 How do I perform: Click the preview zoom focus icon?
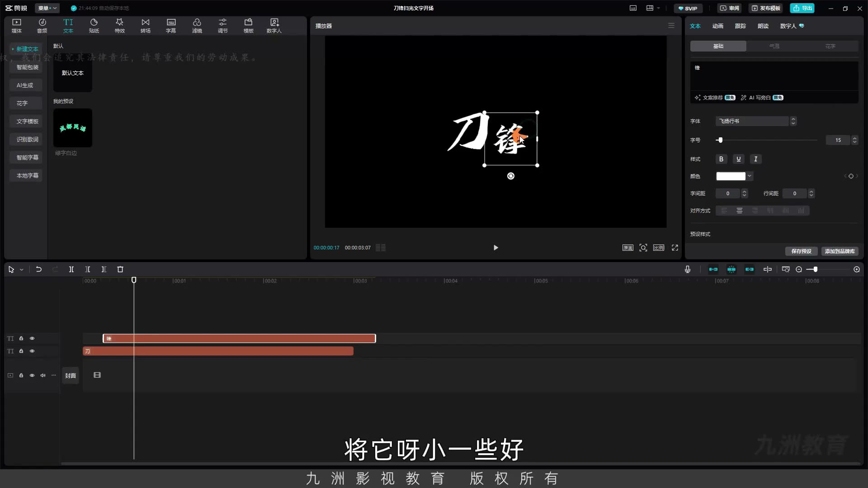click(x=643, y=248)
